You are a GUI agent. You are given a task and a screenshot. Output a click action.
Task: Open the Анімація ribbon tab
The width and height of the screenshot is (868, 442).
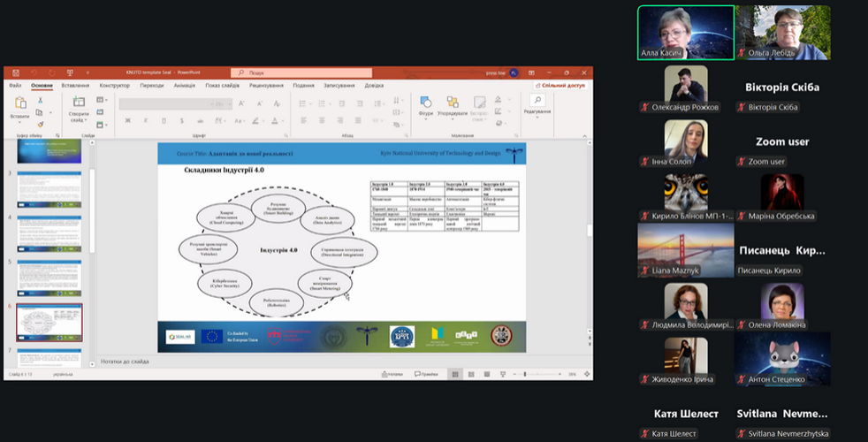coord(185,86)
